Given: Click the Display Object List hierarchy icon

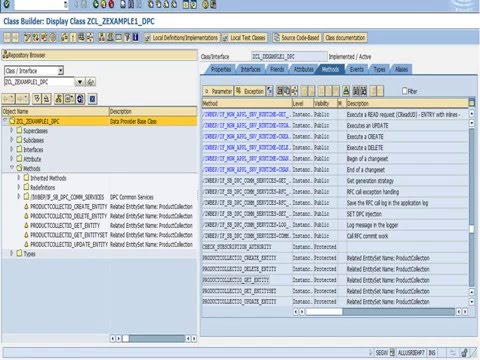Looking at the screenshot, I should (x=102, y=38).
